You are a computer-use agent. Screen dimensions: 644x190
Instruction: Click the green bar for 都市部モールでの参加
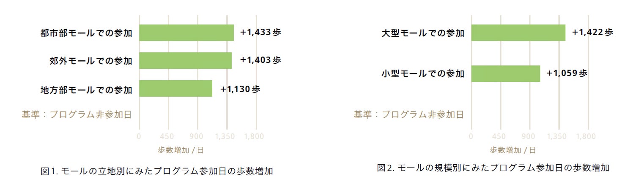pos(186,33)
